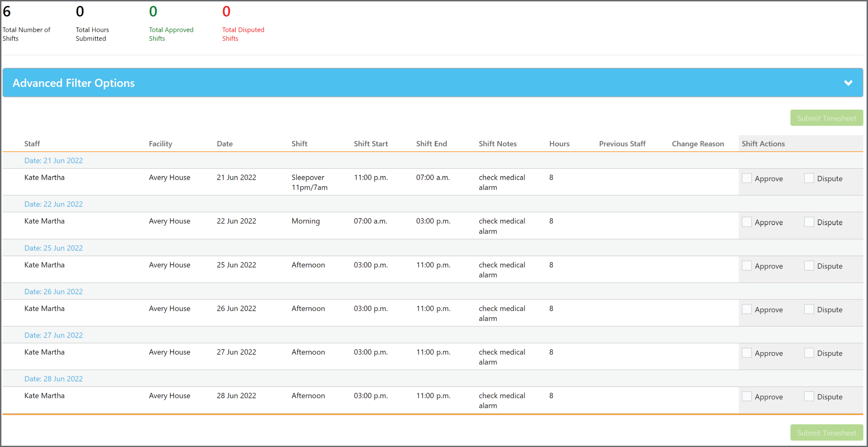
Task: Dispute the 25 Jun Afternoon shift
Action: pyautogui.click(x=809, y=265)
